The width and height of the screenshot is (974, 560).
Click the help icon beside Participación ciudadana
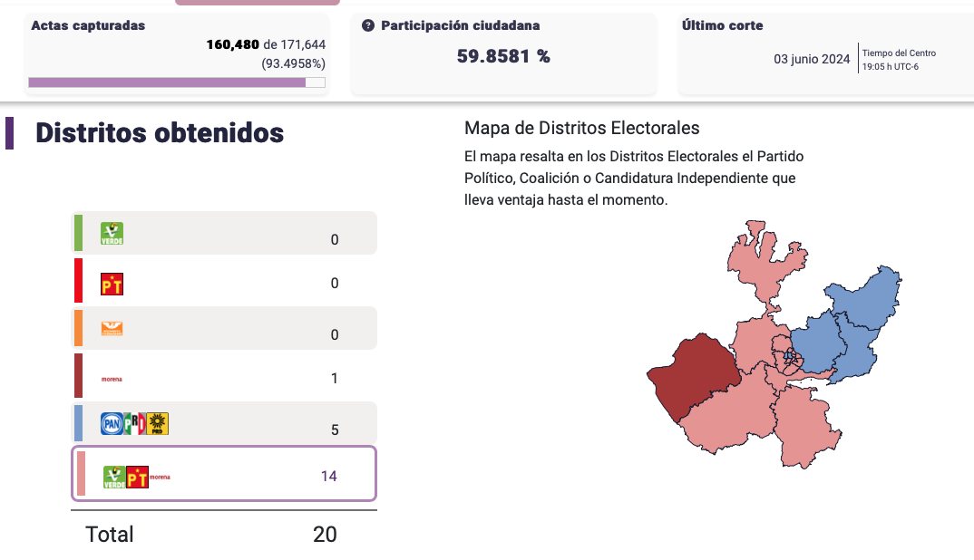point(368,25)
